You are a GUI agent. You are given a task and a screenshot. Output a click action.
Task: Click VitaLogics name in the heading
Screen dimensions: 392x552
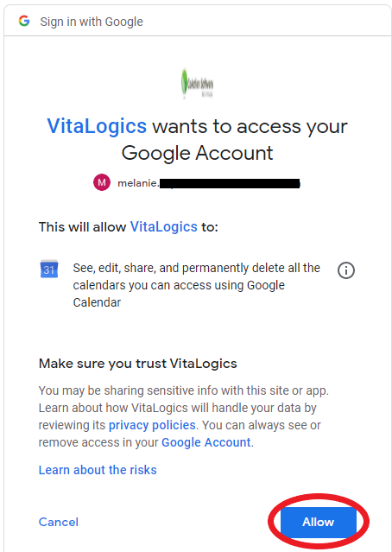[x=97, y=126]
